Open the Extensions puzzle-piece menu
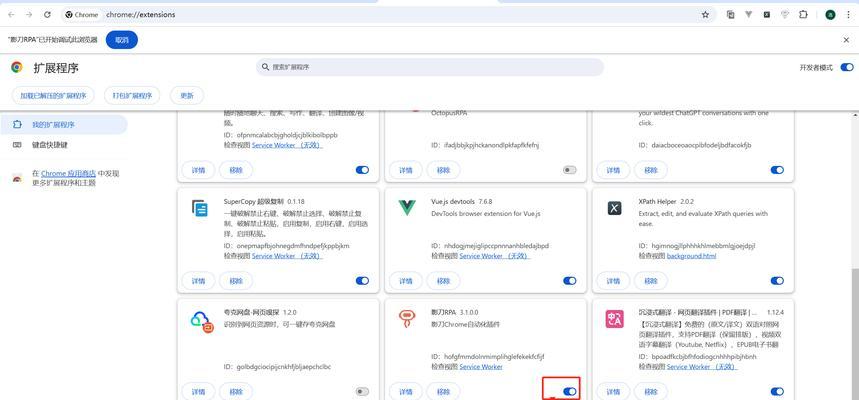 click(803, 15)
